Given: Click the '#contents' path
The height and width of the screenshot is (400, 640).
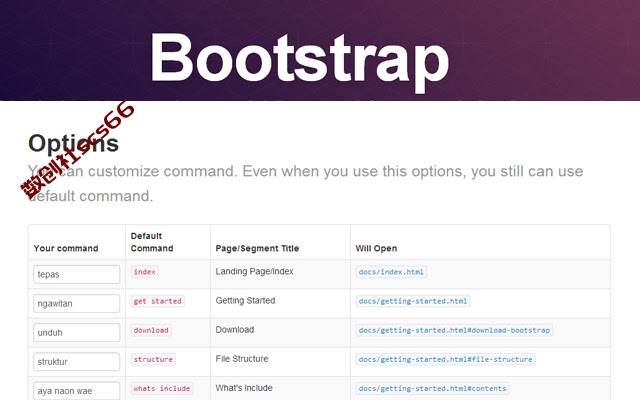Looking at the screenshot, I should [432, 389].
